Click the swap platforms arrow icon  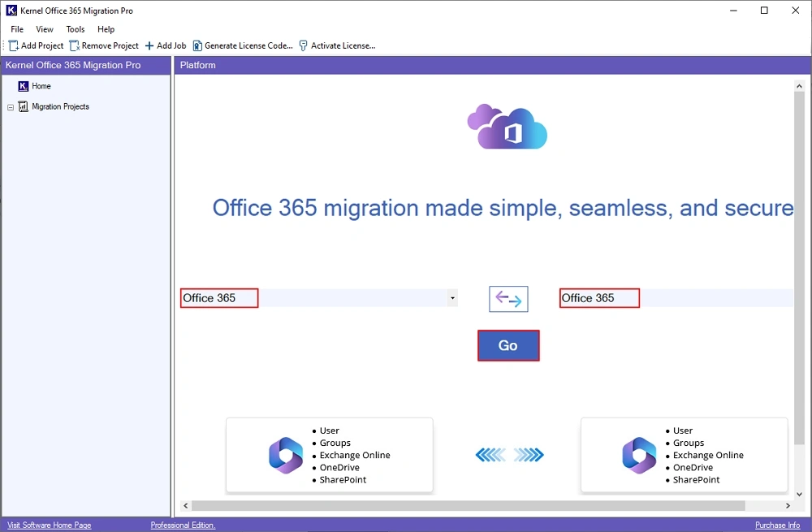tap(508, 298)
